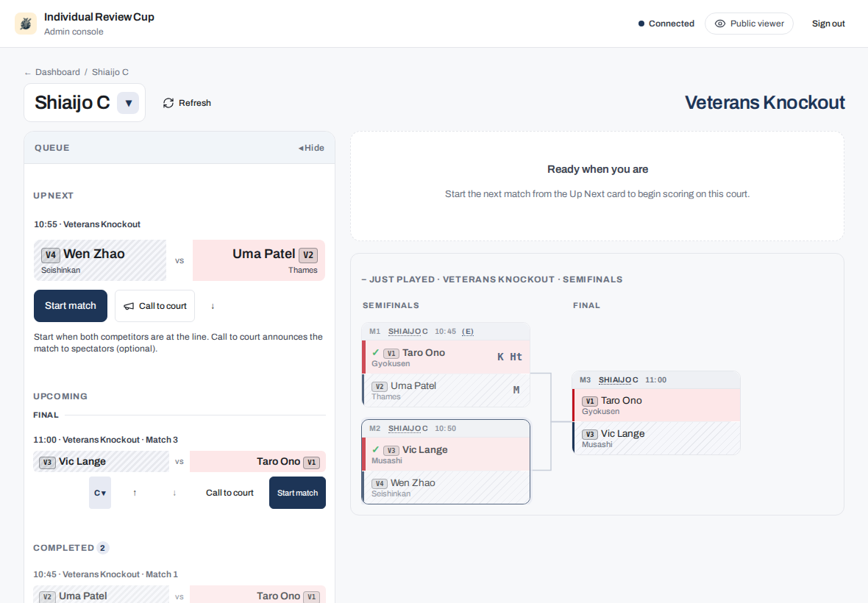The height and width of the screenshot is (603, 868).
Task: Click the Completed count badge
Action: click(x=102, y=548)
